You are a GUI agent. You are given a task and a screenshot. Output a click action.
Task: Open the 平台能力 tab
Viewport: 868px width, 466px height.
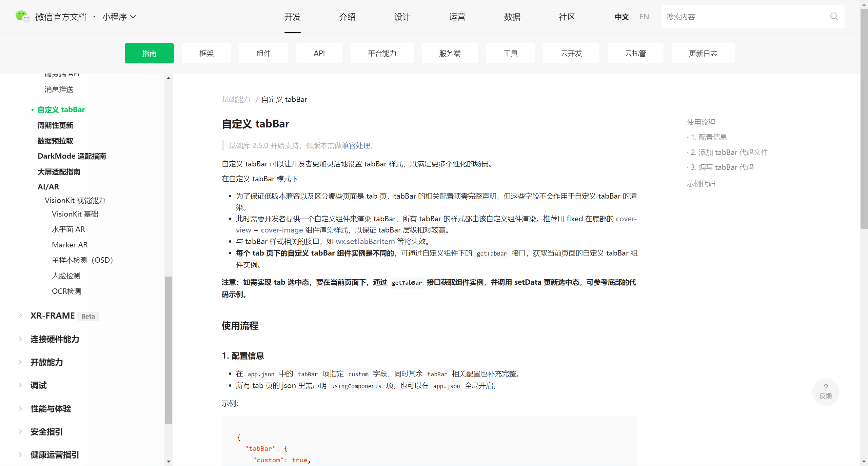[382, 53]
